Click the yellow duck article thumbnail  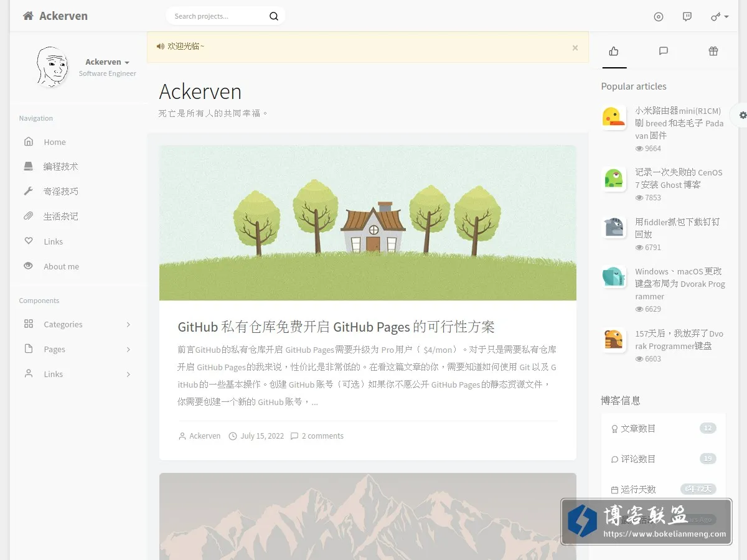tap(614, 117)
